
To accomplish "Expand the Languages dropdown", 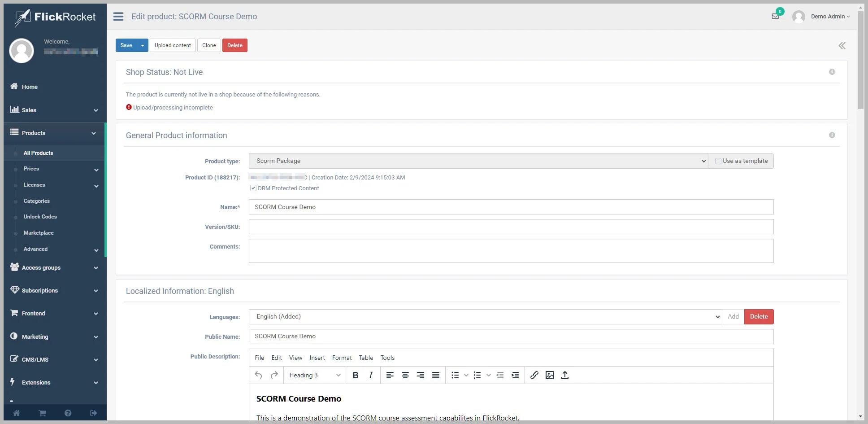I will pyautogui.click(x=485, y=317).
